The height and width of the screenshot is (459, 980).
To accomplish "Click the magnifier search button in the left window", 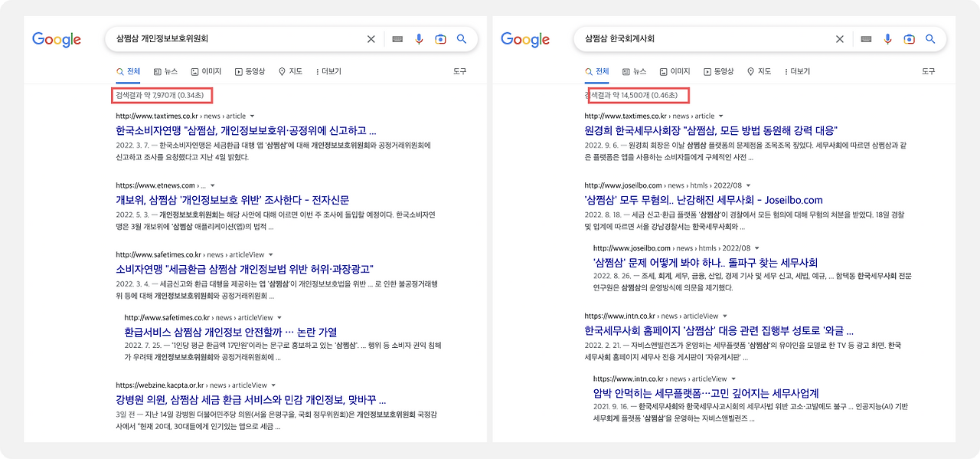I will click(462, 39).
